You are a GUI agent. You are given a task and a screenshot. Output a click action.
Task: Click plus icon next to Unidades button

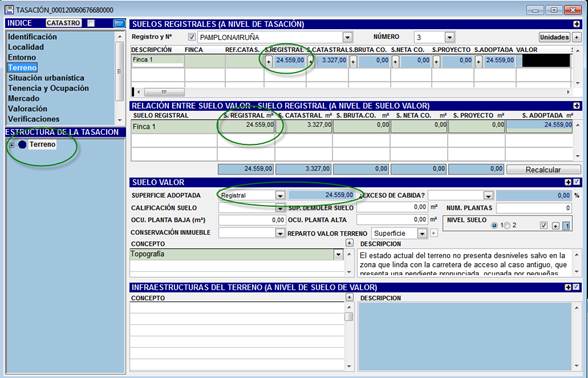577,37
